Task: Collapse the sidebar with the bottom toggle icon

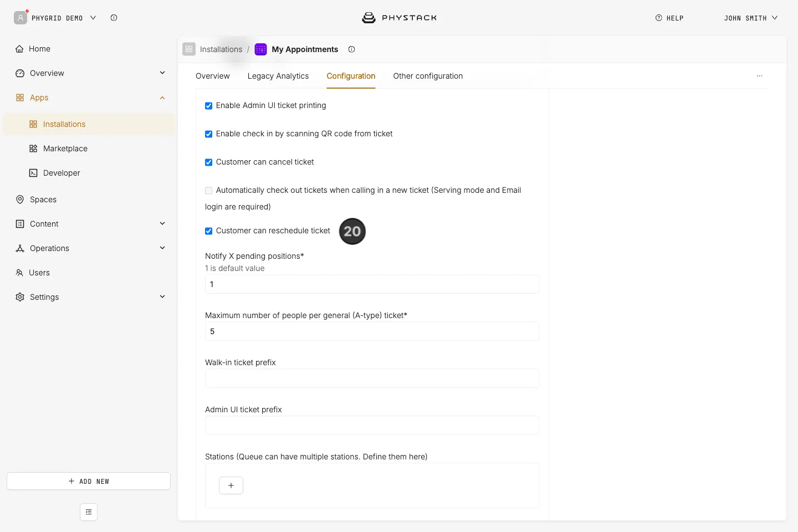Action: 89,512
